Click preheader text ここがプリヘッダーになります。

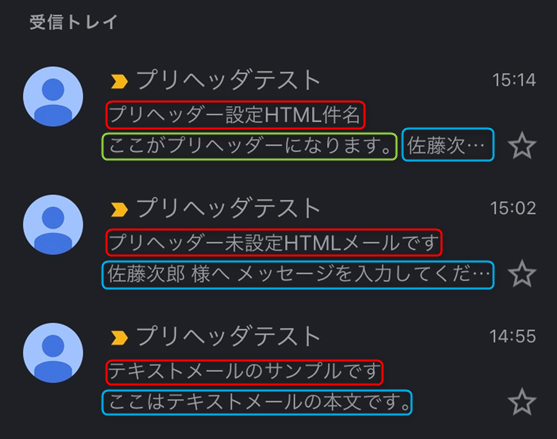point(250,146)
